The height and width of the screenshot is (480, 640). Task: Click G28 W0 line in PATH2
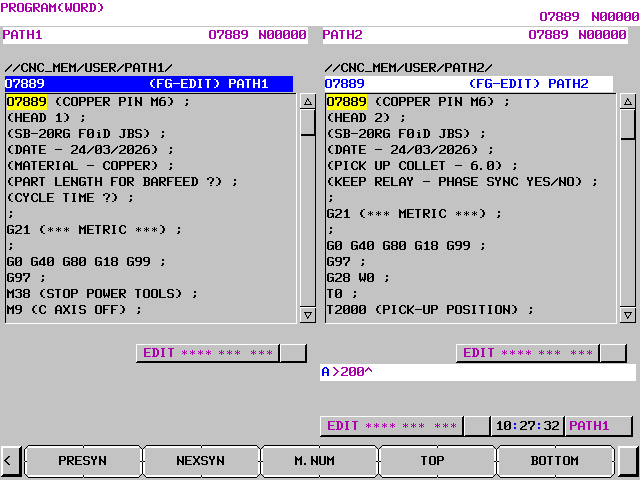pyautogui.click(x=357, y=278)
